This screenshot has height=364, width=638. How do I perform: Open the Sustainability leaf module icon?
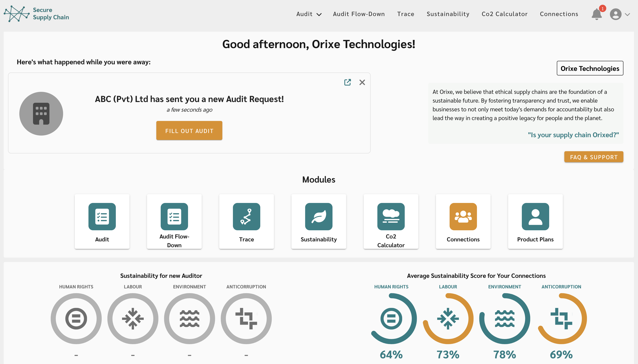tap(319, 216)
